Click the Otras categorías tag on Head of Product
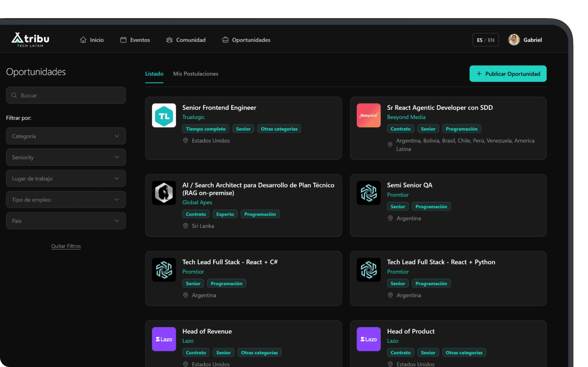Screen dimensions: 588x367 (x=464, y=353)
